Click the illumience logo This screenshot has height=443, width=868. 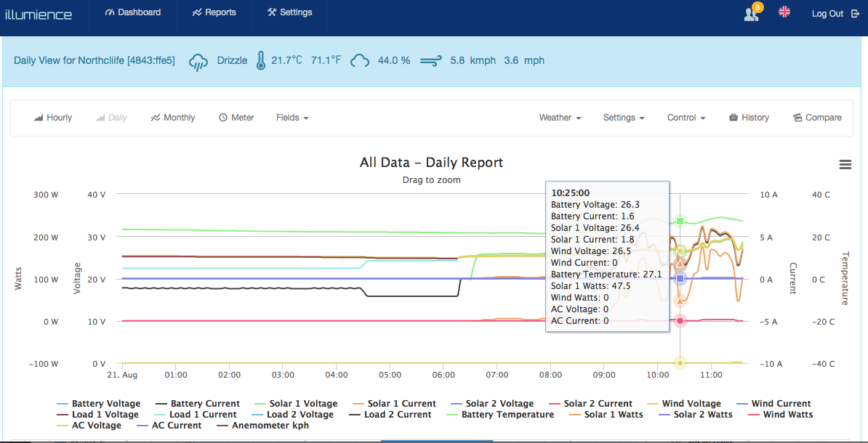click(x=39, y=15)
